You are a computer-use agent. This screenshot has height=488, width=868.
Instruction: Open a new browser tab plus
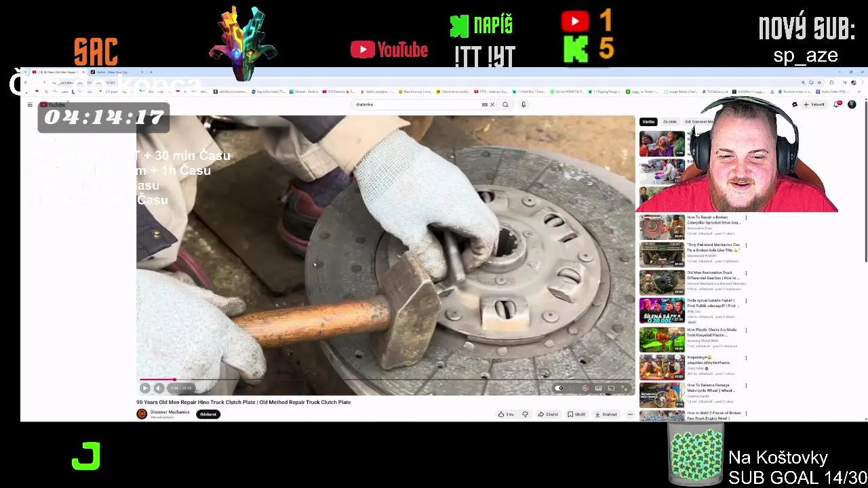[x=151, y=72]
